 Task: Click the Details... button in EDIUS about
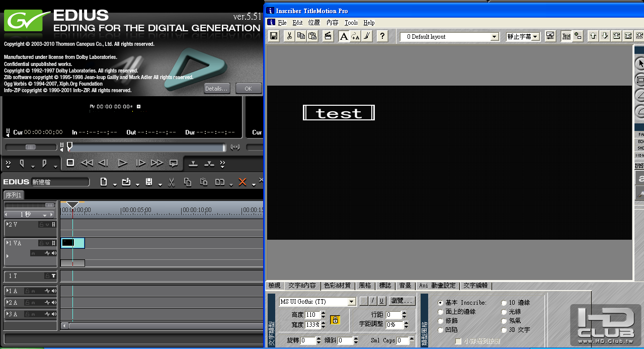(217, 89)
